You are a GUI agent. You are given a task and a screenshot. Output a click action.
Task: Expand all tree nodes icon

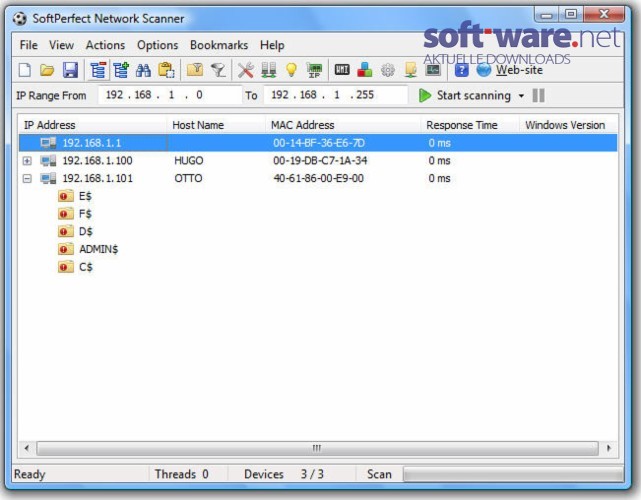(121, 70)
